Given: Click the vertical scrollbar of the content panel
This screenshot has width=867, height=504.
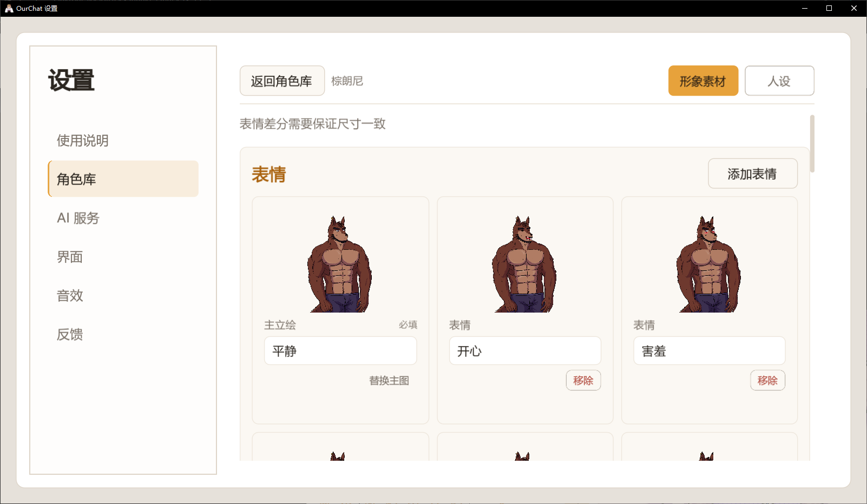Looking at the screenshot, I should point(812,144).
